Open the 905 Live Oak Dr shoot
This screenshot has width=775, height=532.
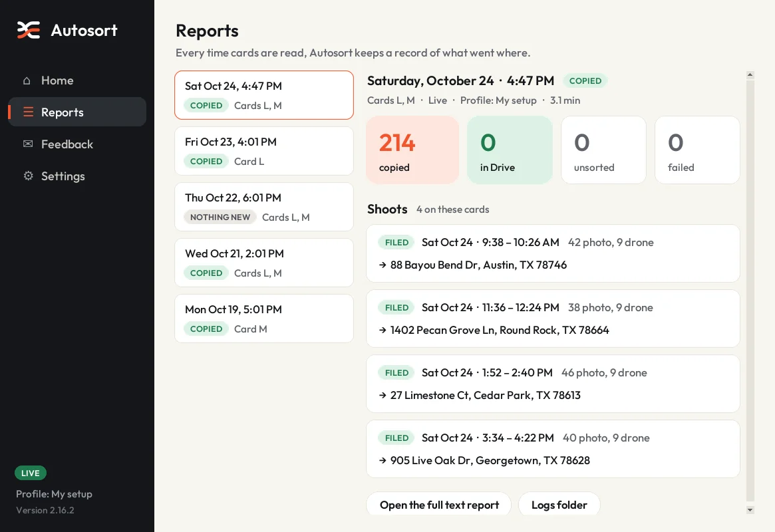(553, 449)
